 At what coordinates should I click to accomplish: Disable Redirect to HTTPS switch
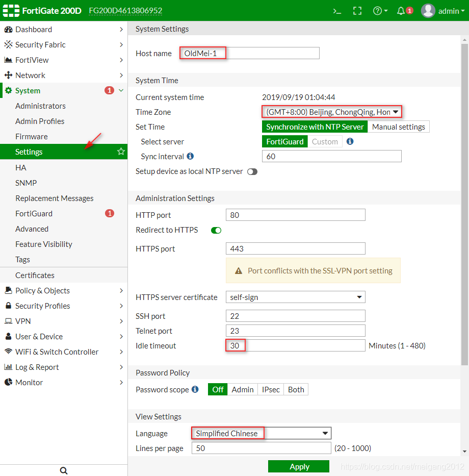[x=216, y=231]
